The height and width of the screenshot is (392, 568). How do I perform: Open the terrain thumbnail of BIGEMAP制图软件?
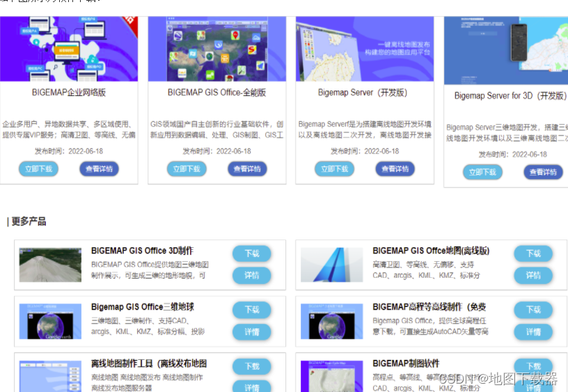point(332,376)
